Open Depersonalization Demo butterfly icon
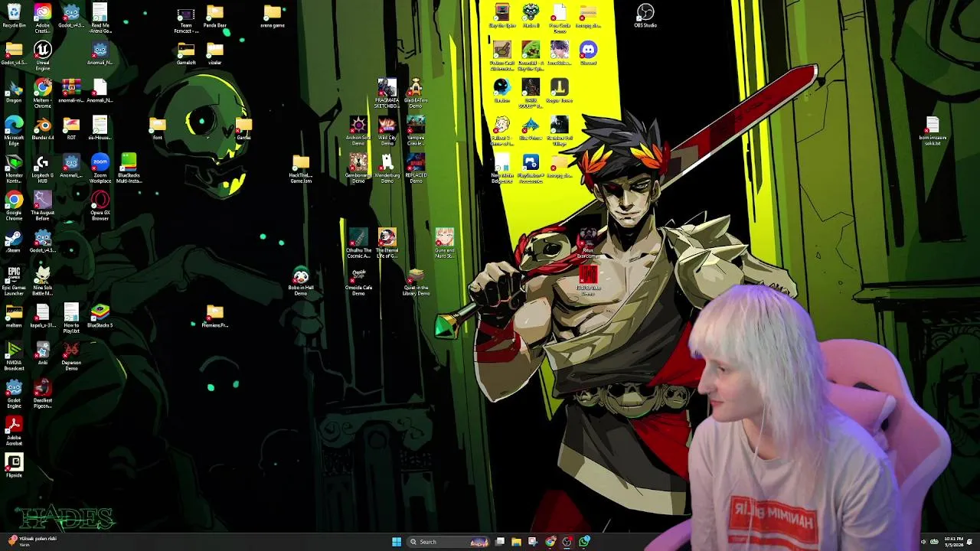 tap(71, 356)
